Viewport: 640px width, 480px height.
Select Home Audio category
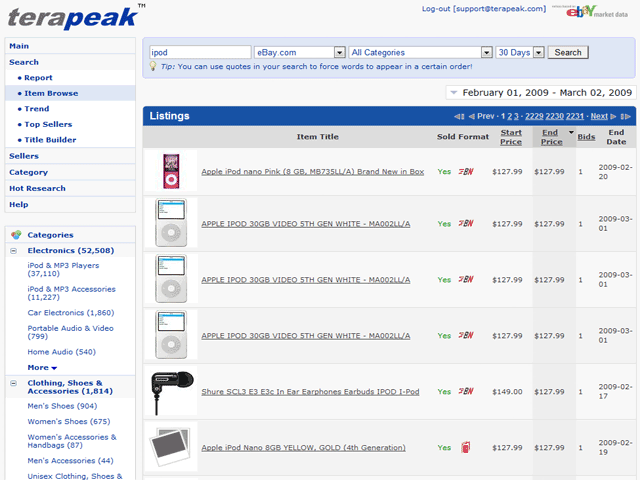[62, 352]
